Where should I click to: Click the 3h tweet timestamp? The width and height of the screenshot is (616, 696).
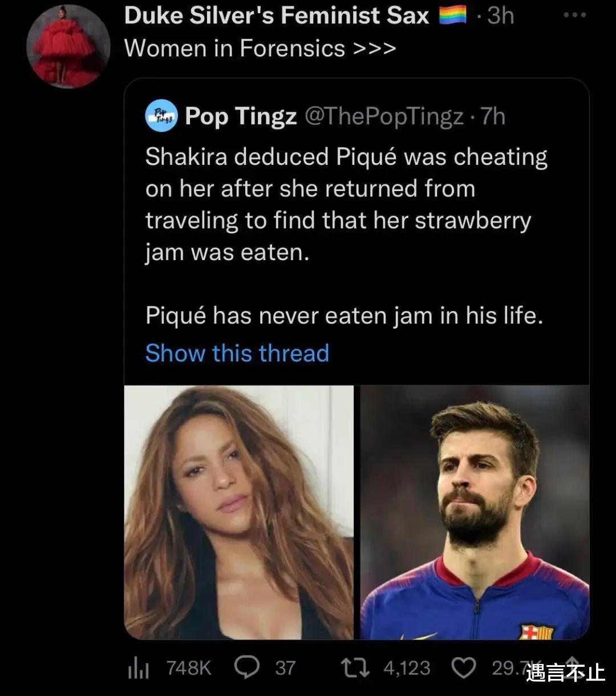[501, 15]
